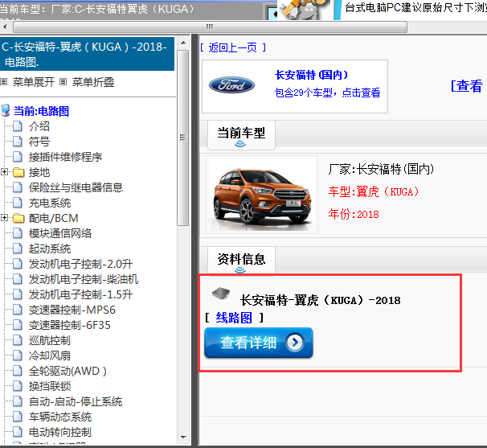Click the 车型:翼虎 (KUGA) red text

(374, 191)
